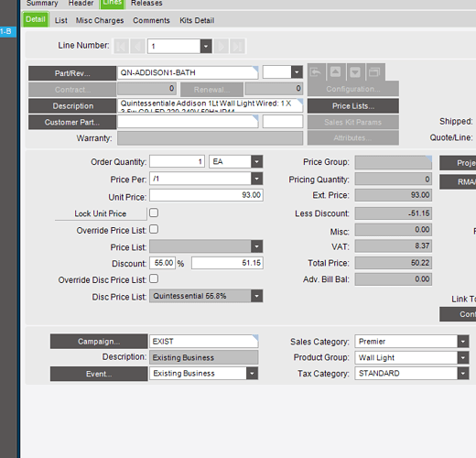
Task: Click the Price Lists... button
Action: click(353, 106)
